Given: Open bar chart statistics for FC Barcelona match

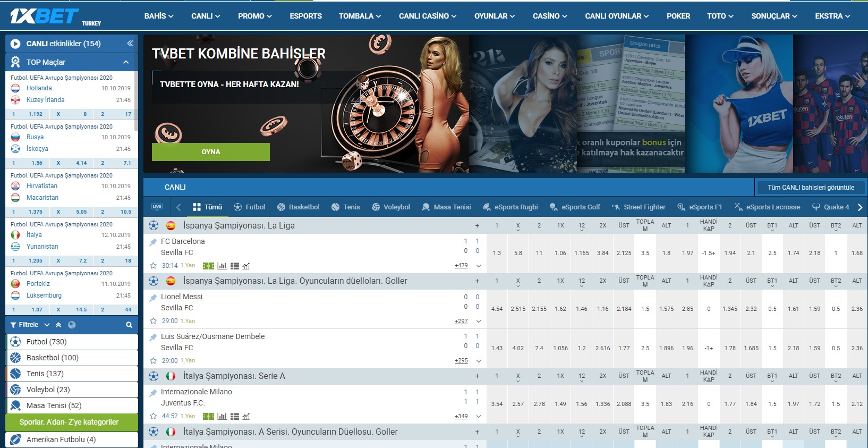Looking at the screenshot, I should click(222, 266).
